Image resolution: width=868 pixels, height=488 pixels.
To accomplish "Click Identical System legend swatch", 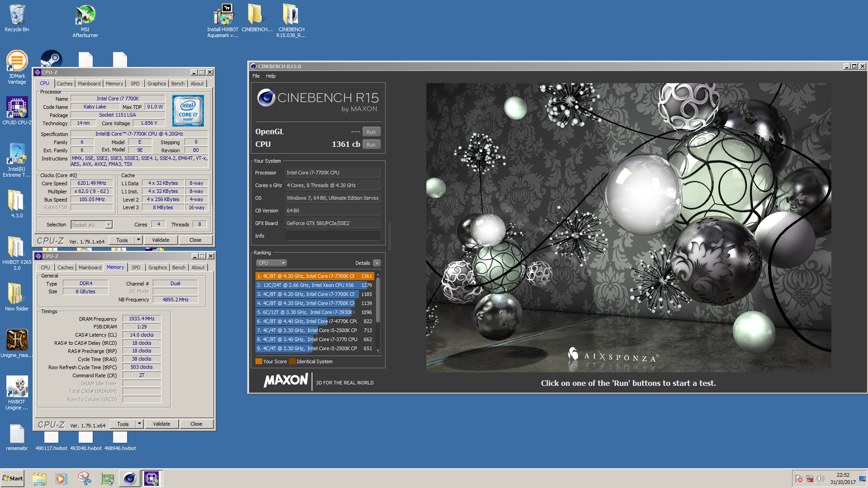I will [x=292, y=361].
